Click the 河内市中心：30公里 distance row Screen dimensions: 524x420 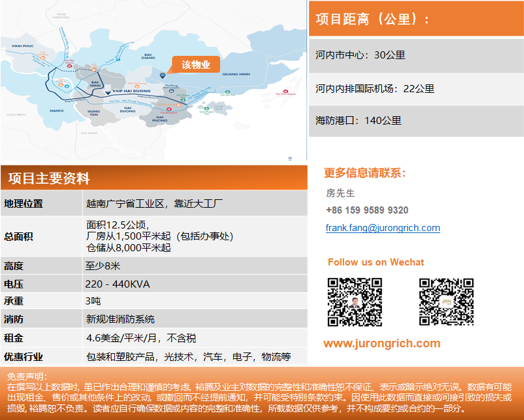pos(416,55)
